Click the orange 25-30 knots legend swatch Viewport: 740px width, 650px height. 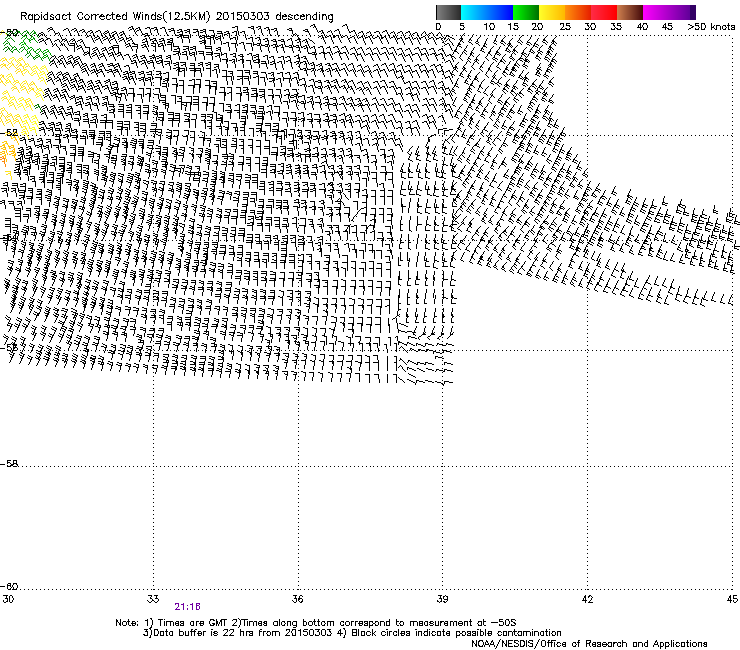click(x=578, y=12)
